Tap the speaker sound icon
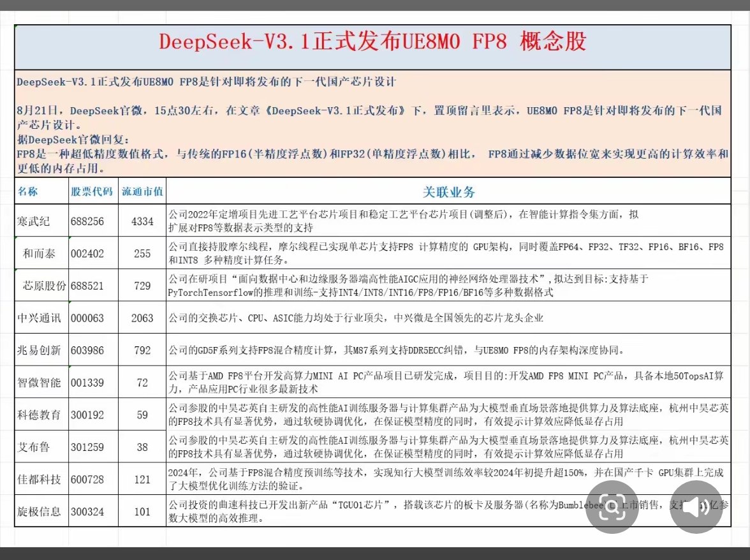The image size is (750, 560). (x=696, y=508)
